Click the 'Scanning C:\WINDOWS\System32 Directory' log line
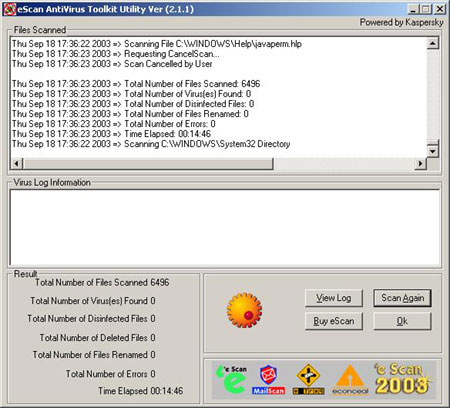 pyautogui.click(x=151, y=144)
